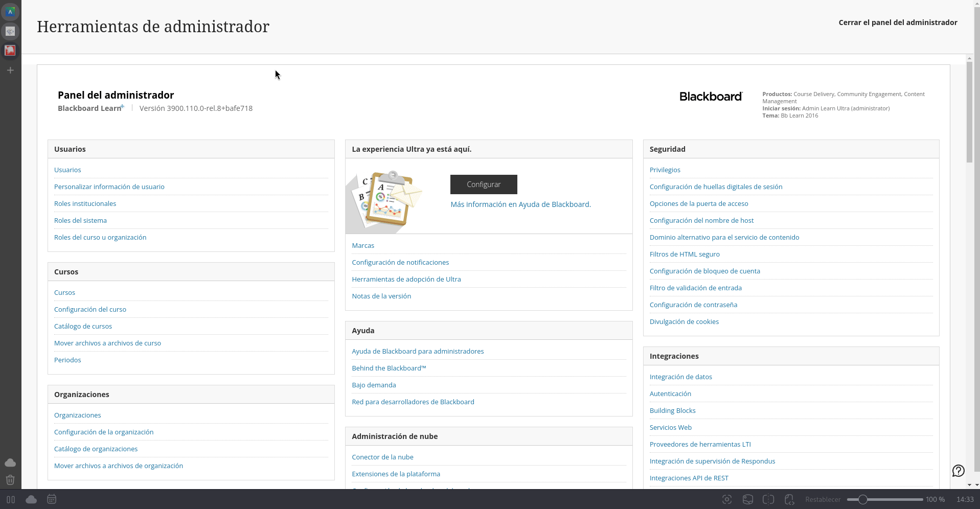Open page actions code icon in status bar
980x509 pixels.
pyautogui.click(x=789, y=499)
